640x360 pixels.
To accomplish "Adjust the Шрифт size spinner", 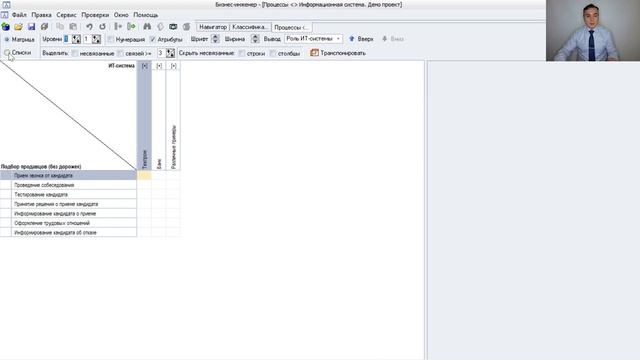I will tap(215, 39).
